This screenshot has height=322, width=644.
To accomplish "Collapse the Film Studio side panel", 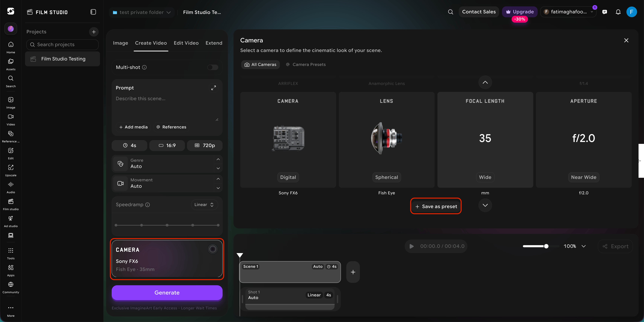I will click(x=93, y=12).
